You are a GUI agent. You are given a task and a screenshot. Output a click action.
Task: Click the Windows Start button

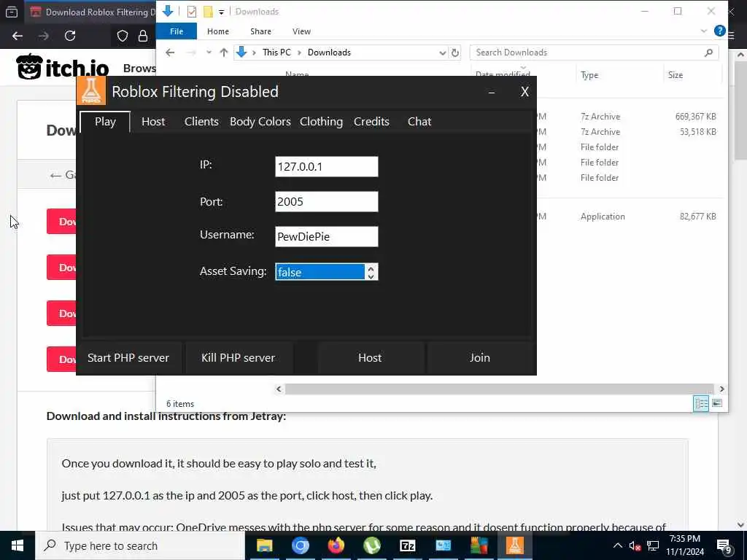point(18,545)
